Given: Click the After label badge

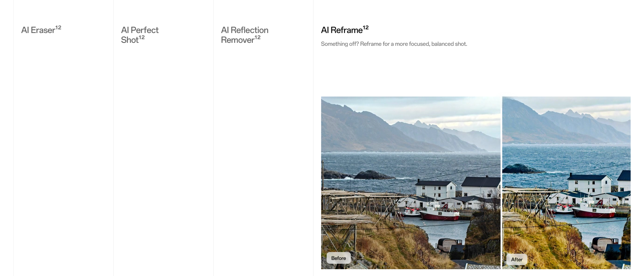Looking at the screenshot, I should point(517,259).
